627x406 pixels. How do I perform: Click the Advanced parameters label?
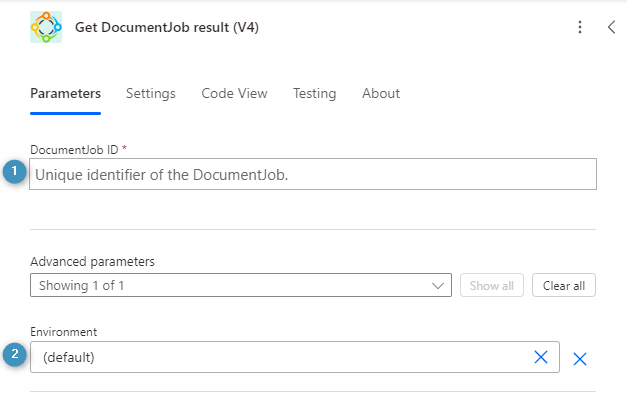92,262
